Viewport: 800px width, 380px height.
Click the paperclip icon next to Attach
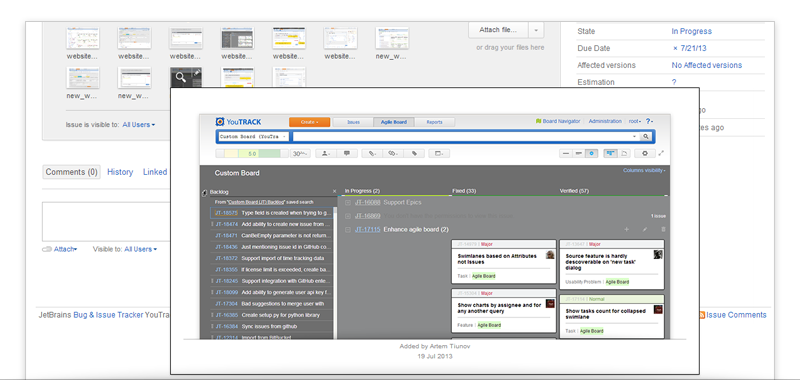pos(47,249)
